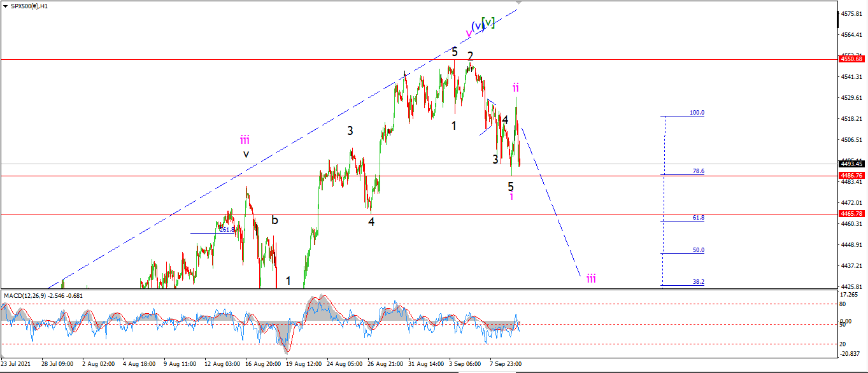Open the chart dropdown arrow beside SPX500
868x373 pixels.
[5, 6]
